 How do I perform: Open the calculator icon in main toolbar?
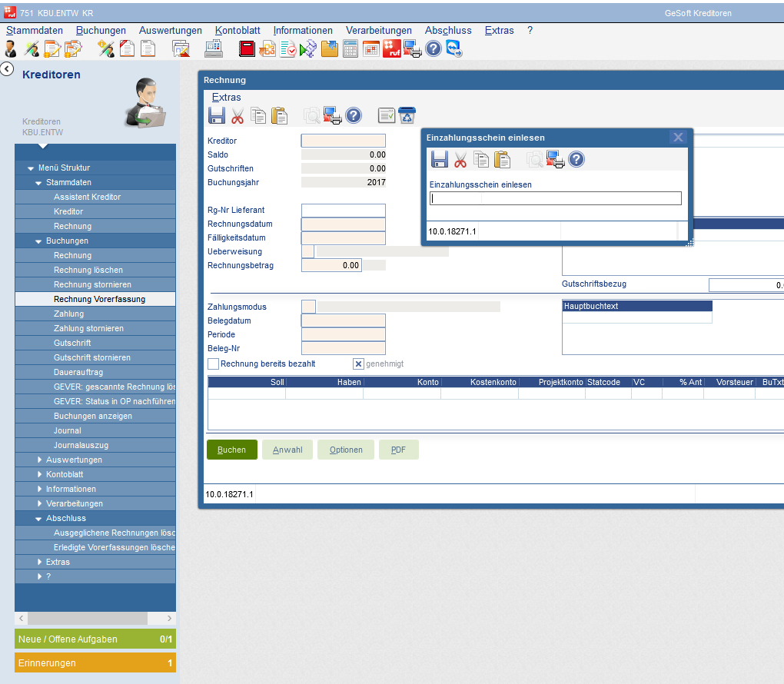(350, 49)
